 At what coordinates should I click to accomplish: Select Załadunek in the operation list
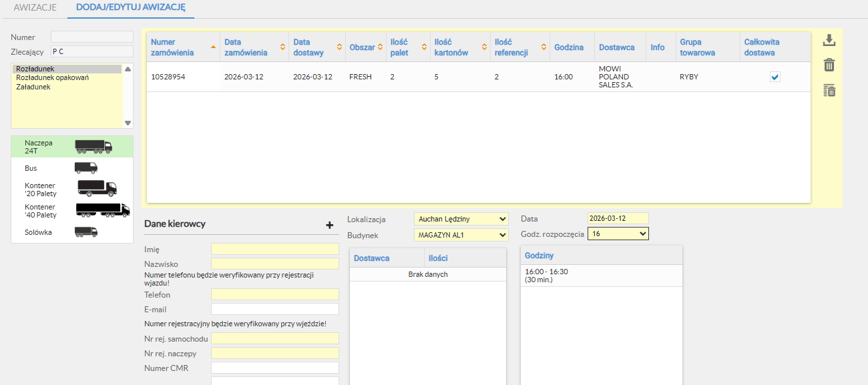click(x=33, y=87)
